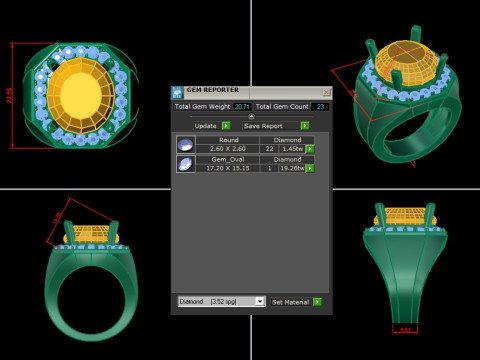Click the Total Gem Count value 23
Image resolution: width=480 pixels, height=360 pixels.
(320, 107)
